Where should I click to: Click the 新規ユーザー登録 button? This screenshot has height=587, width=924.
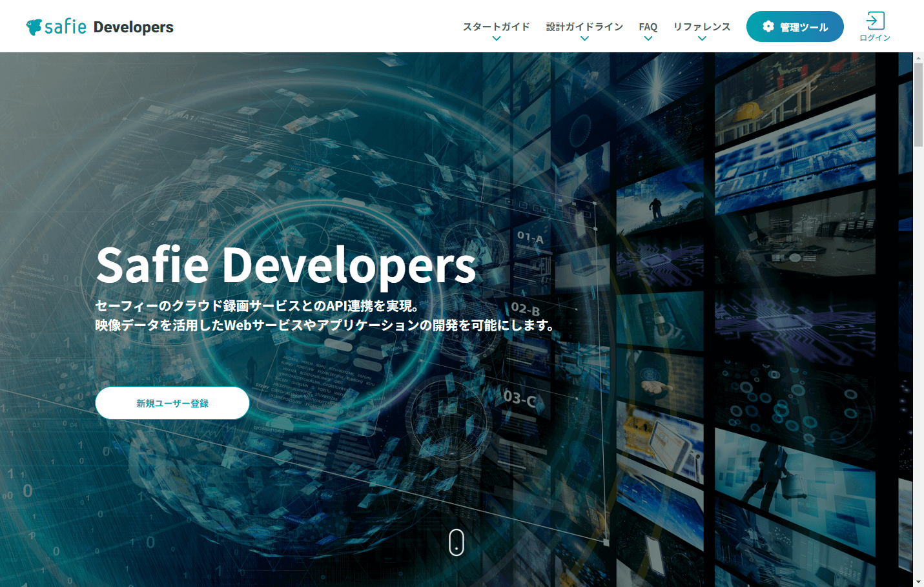(x=172, y=402)
